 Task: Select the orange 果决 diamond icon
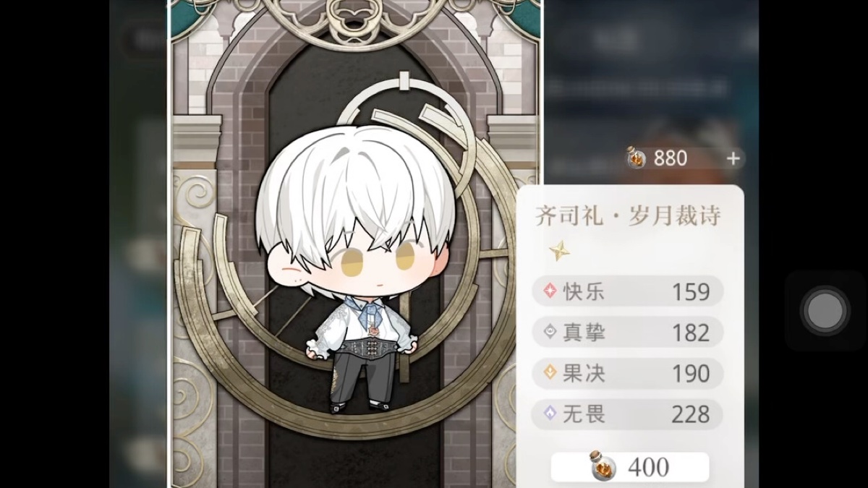(x=550, y=373)
